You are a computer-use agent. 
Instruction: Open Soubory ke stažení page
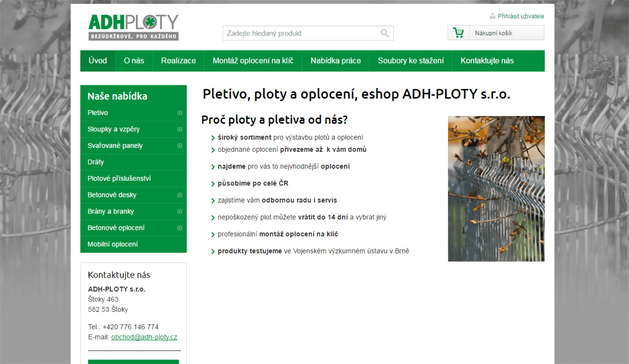point(411,61)
